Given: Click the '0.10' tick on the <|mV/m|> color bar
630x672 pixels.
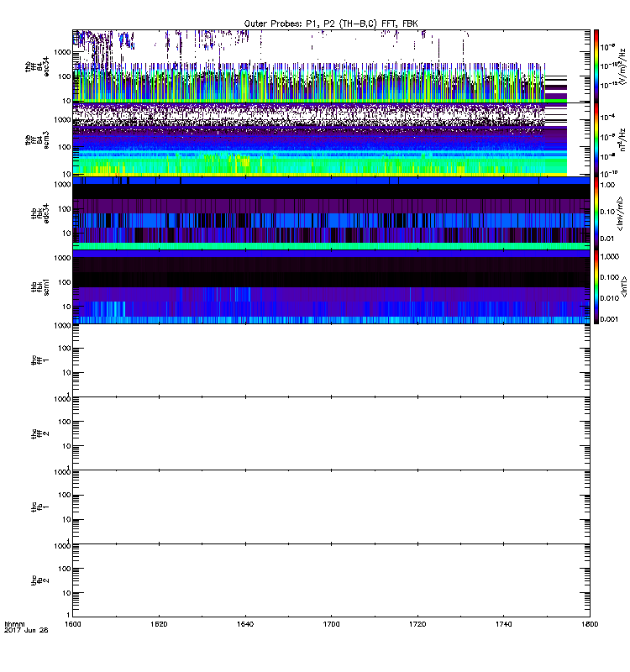Looking at the screenshot, I should point(607,212).
